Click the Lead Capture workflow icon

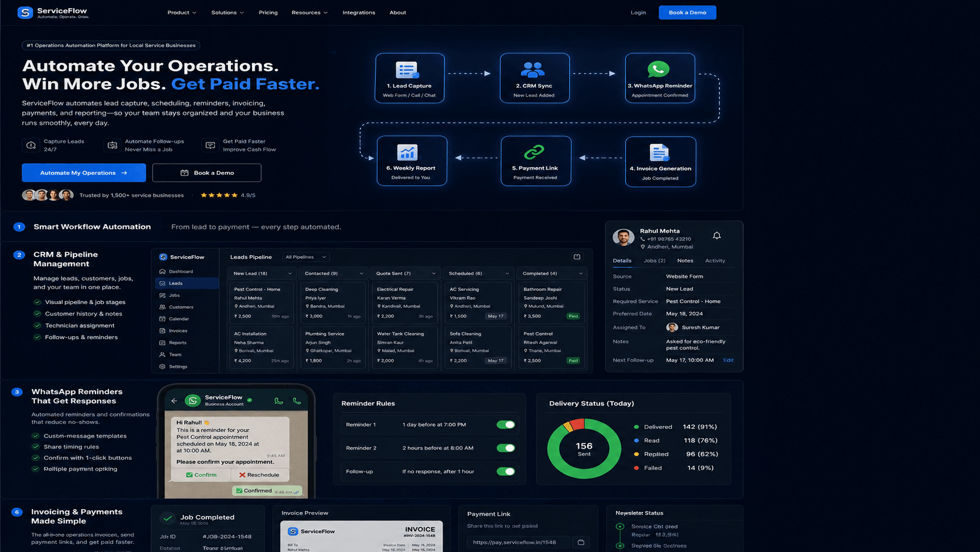(x=407, y=70)
